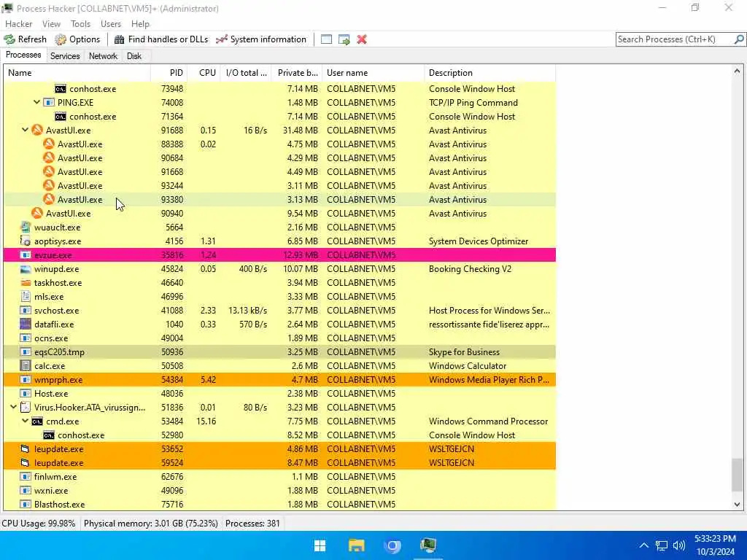
Task: Open the Help menu
Action: [140, 24]
